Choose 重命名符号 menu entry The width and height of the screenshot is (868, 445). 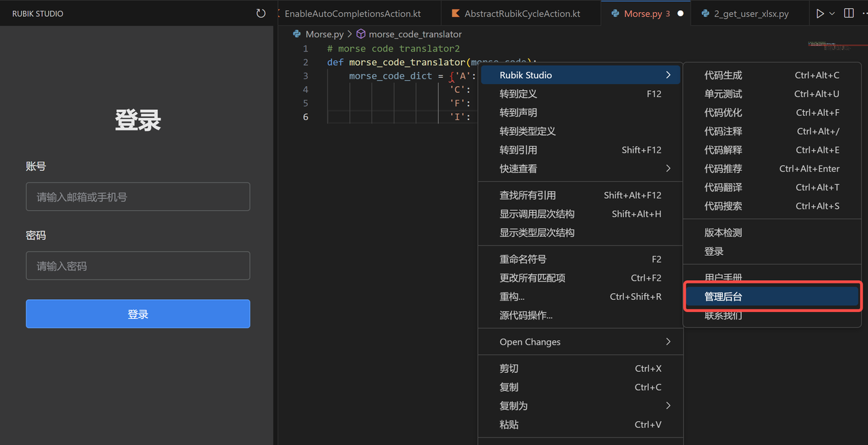pos(581,259)
